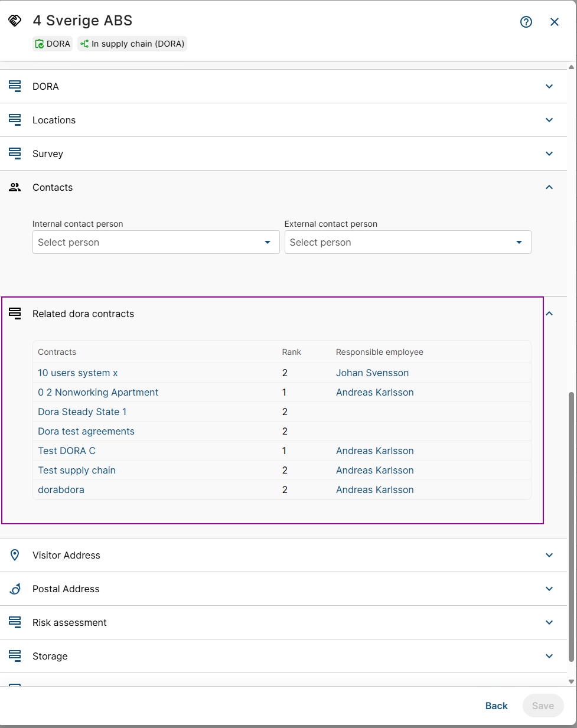The height and width of the screenshot is (728, 577).
Task: Click the Contacts people icon
Action: click(15, 187)
